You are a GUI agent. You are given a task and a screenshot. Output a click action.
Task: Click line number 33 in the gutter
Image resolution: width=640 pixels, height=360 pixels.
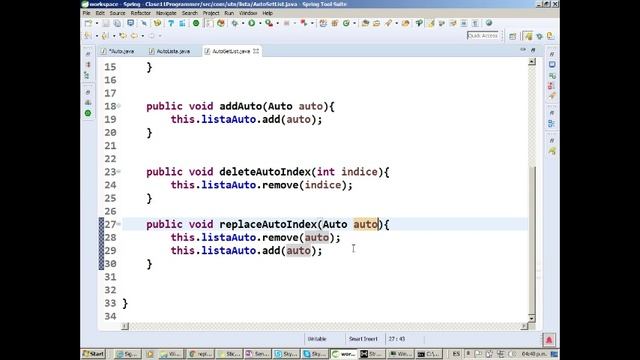pyautogui.click(x=110, y=303)
